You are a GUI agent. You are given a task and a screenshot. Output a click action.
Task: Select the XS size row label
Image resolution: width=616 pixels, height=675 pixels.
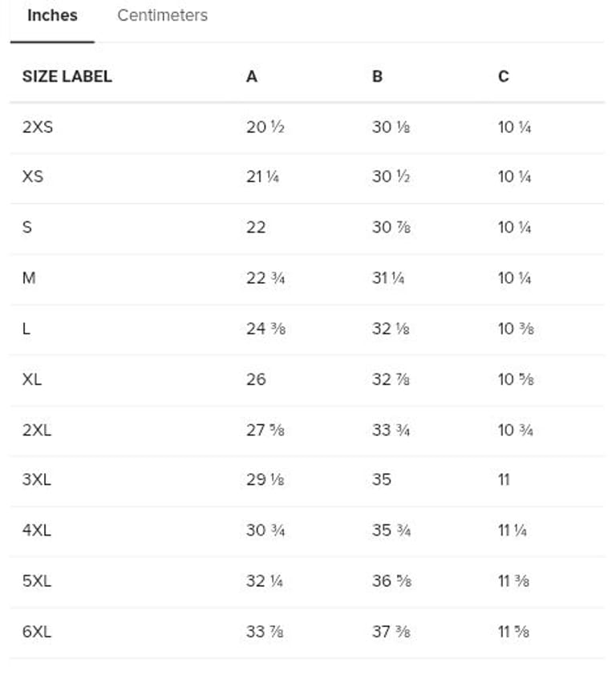(x=33, y=177)
